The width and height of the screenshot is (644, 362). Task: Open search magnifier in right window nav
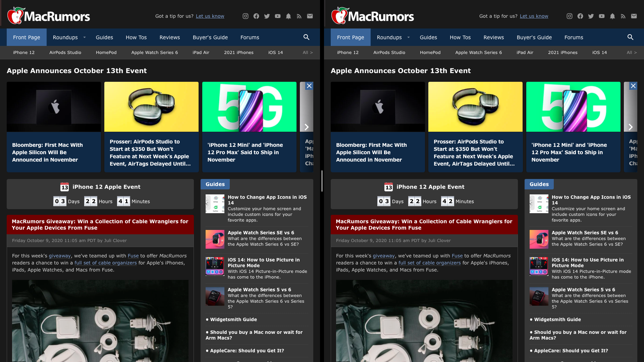pyautogui.click(x=630, y=37)
